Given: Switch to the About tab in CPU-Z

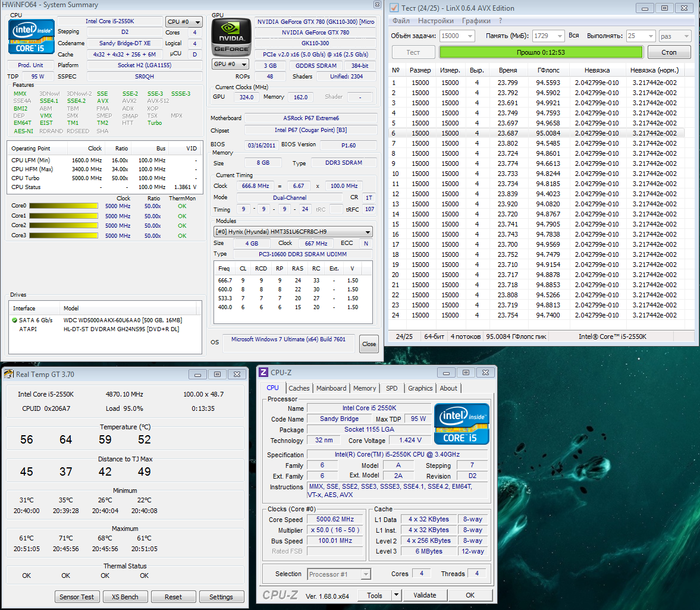Looking at the screenshot, I should pos(448,388).
